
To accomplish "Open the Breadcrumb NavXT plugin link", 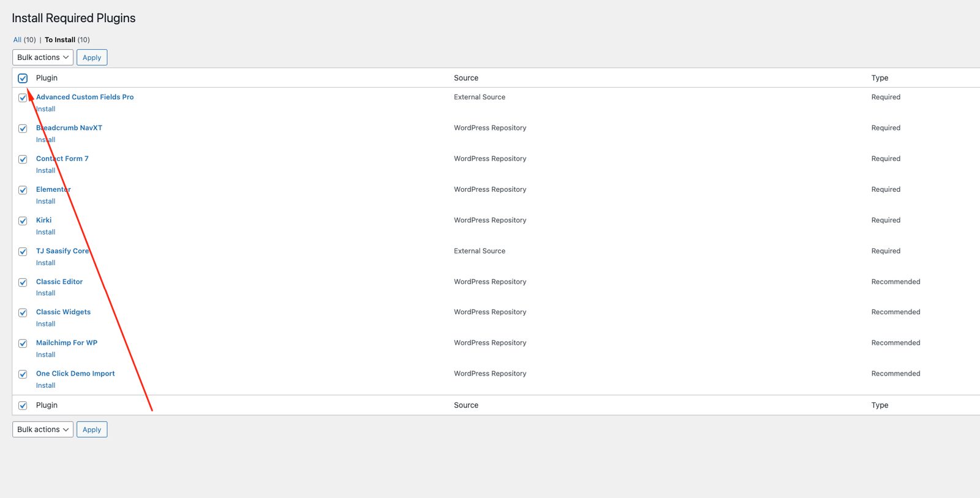I will (69, 128).
